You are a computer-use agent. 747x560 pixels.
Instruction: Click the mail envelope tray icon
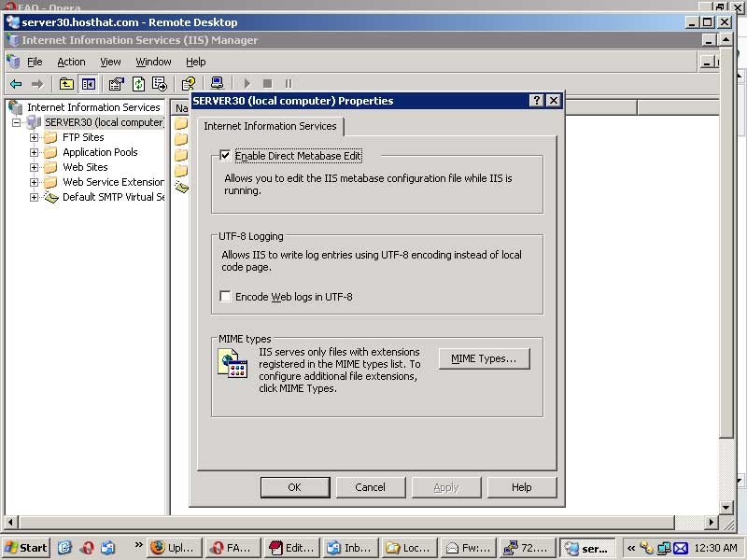tap(681, 548)
